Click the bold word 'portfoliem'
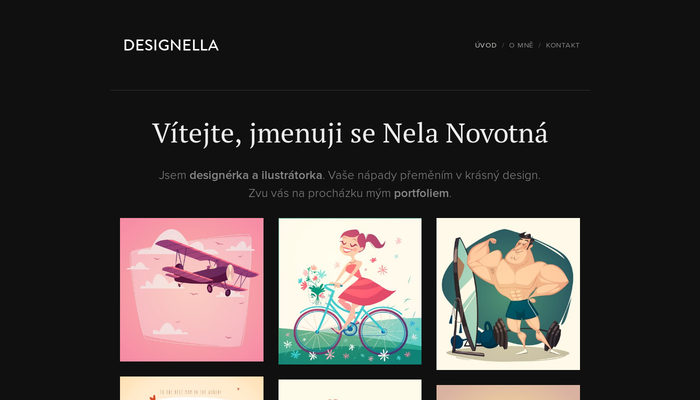This screenshot has width=700, height=400. point(421,194)
